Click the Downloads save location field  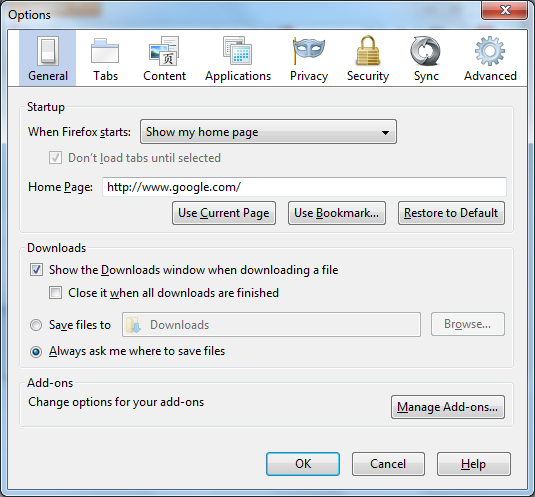tap(271, 324)
